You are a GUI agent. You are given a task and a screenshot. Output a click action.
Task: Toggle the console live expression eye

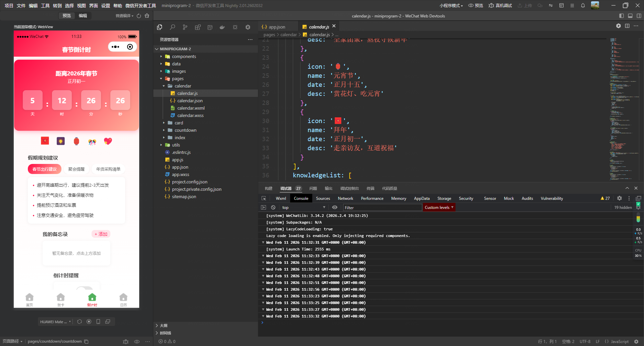click(334, 208)
